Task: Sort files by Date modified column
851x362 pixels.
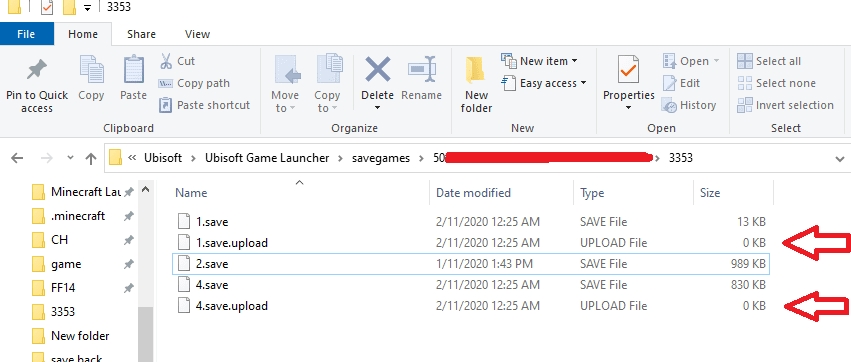Action: [473, 193]
